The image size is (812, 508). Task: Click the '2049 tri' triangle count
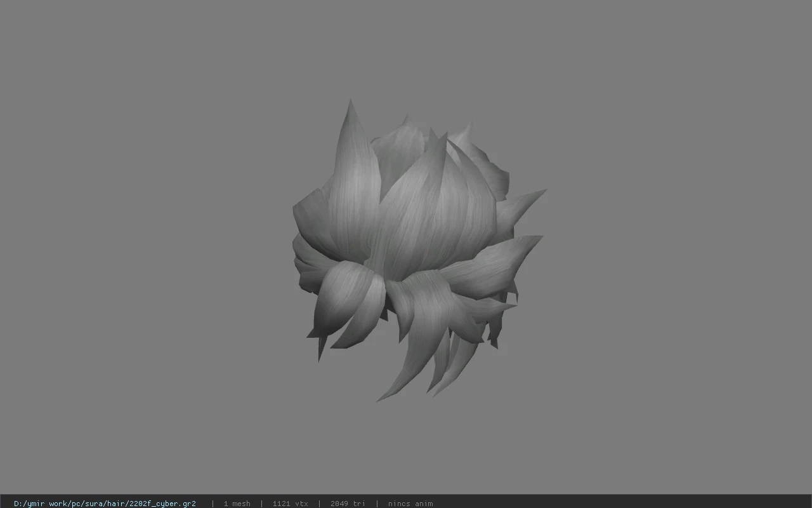click(348, 504)
